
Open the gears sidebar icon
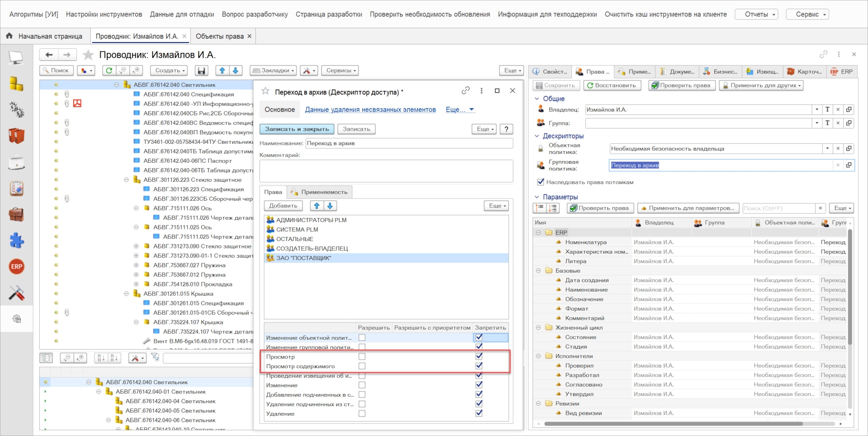pyautogui.click(x=17, y=110)
